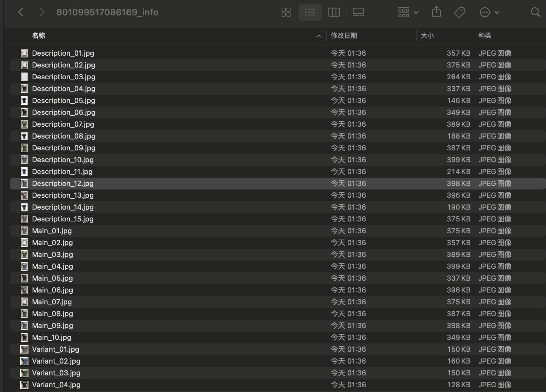Open the group-by options dropdown

408,12
